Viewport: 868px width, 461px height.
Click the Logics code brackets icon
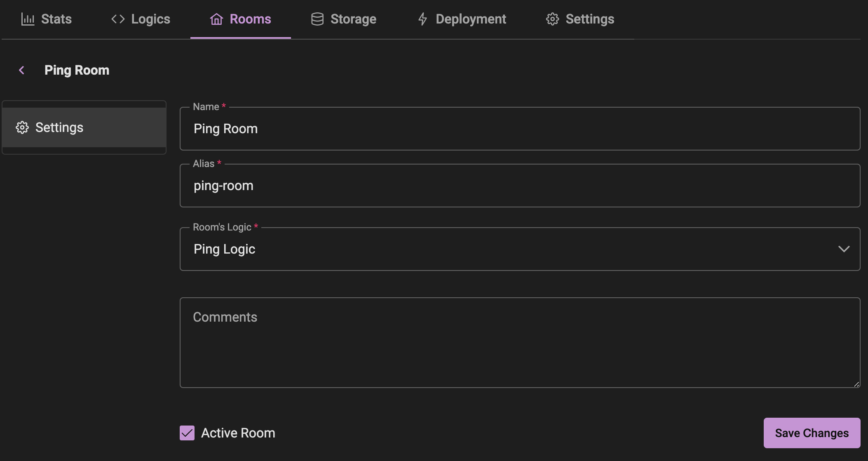[x=118, y=19]
